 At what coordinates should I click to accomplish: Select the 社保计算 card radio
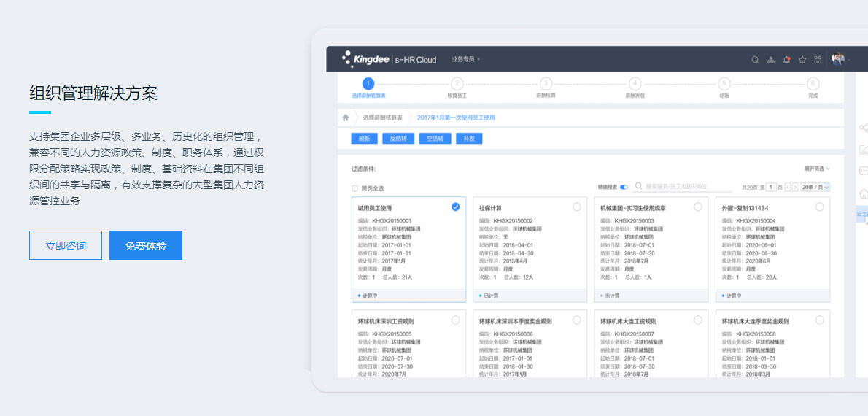(577, 207)
